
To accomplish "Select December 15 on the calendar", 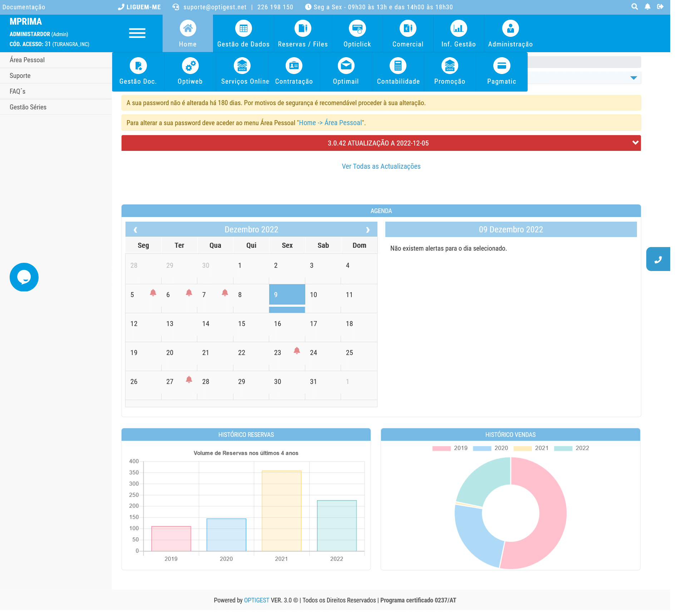I will pos(242,323).
